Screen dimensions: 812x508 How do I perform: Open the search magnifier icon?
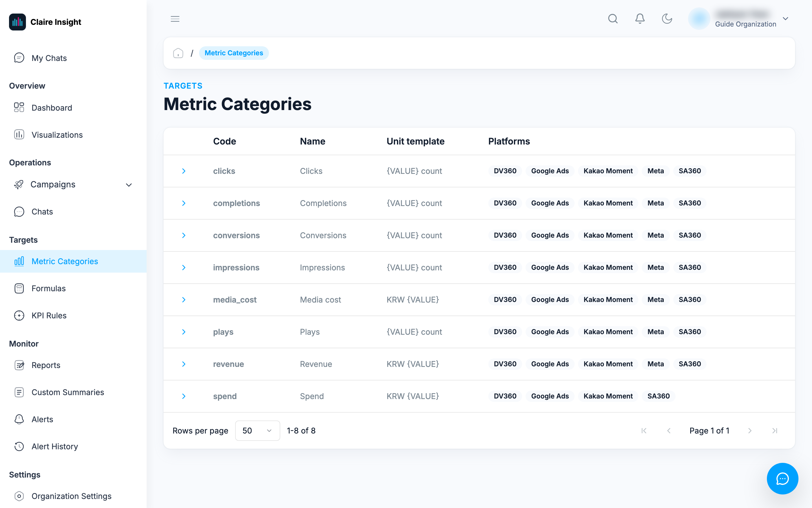pyautogui.click(x=613, y=19)
